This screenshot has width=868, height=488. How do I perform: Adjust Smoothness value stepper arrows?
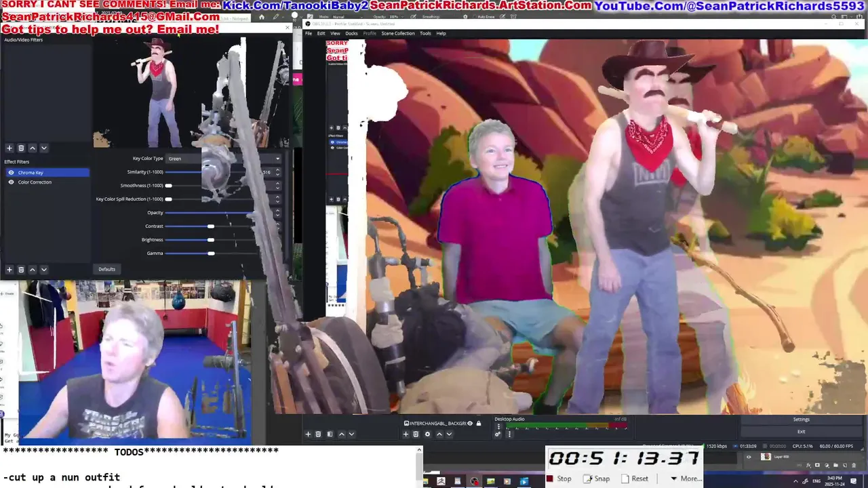[x=277, y=186]
